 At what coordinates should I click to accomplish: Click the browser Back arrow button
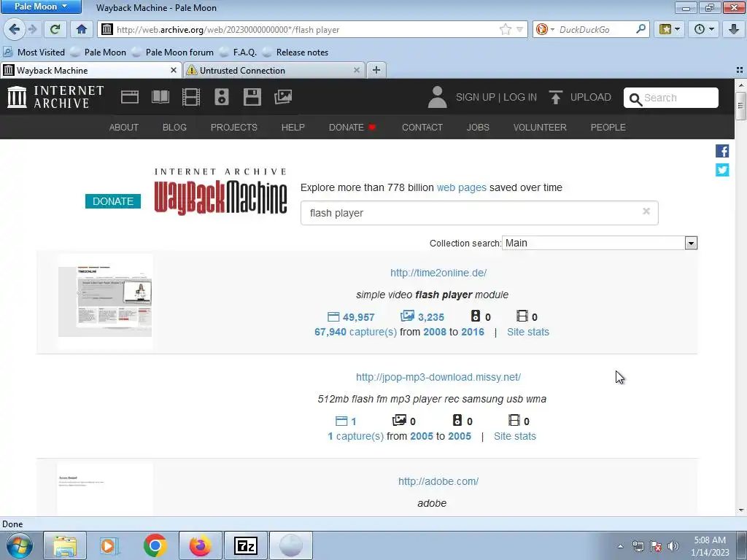click(14, 29)
